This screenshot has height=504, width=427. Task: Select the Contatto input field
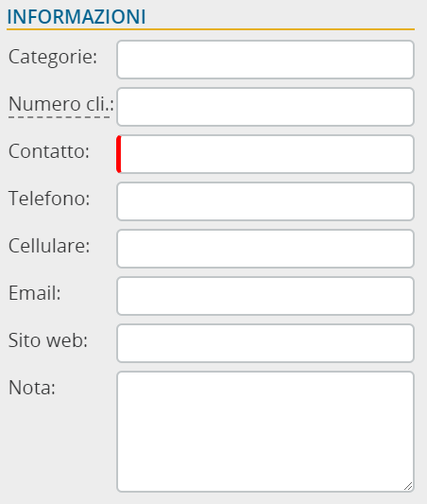[x=265, y=154]
